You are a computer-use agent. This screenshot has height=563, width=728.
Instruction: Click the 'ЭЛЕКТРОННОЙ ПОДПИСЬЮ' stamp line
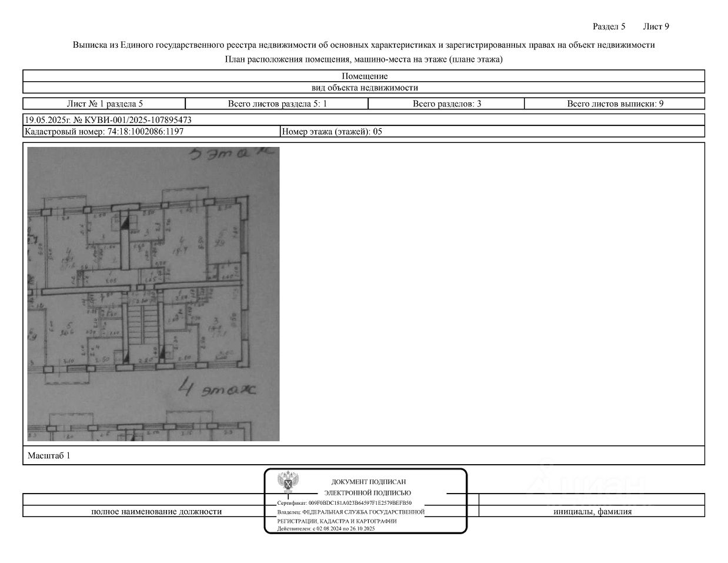(x=368, y=493)
